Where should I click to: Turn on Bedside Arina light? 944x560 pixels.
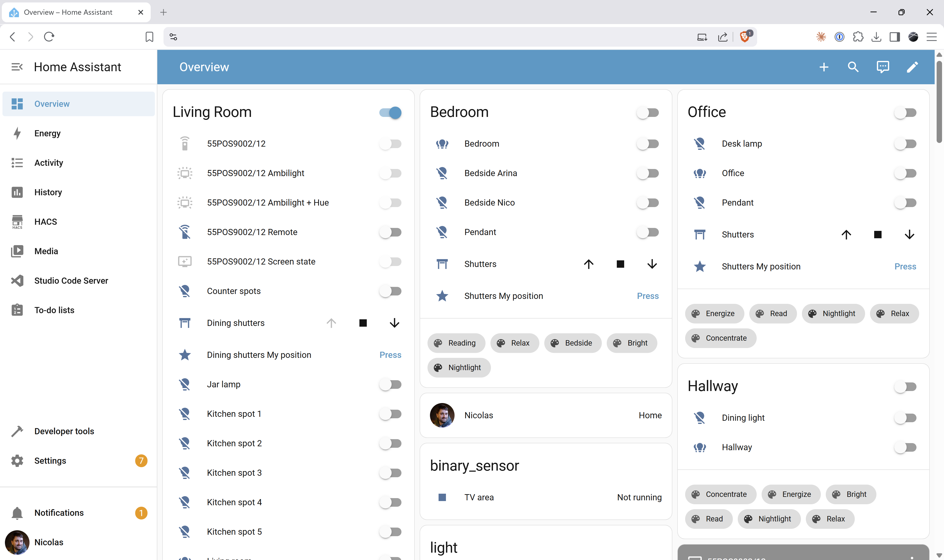648,173
